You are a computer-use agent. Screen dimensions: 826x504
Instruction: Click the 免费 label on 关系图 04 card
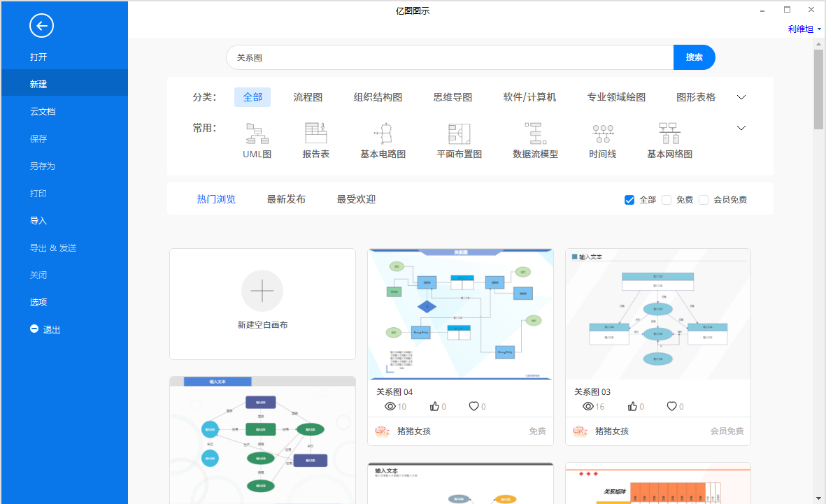tap(537, 431)
